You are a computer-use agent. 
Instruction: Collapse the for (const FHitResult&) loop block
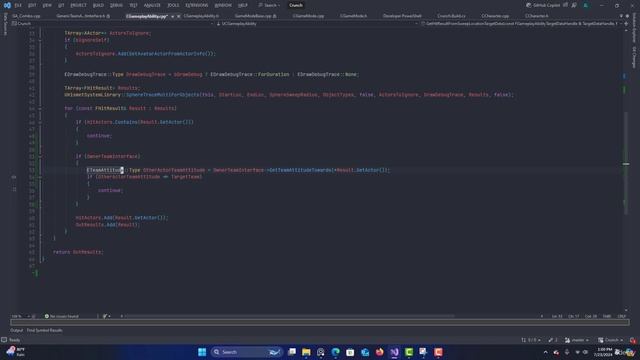pos(40,109)
